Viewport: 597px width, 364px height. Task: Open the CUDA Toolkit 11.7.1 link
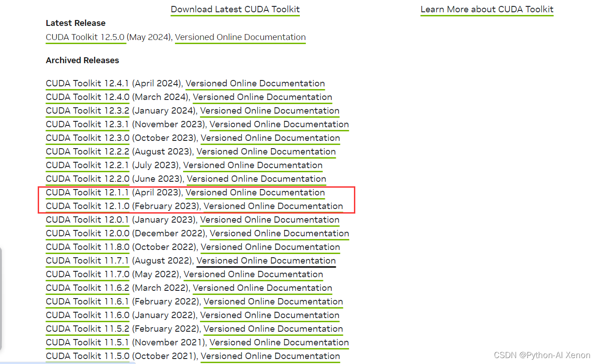(x=87, y=261)
